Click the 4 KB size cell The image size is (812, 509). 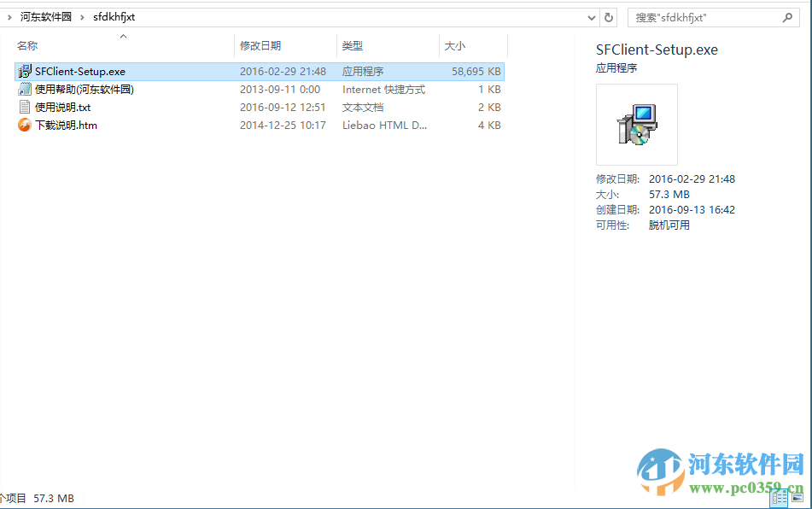click(489, 125)
